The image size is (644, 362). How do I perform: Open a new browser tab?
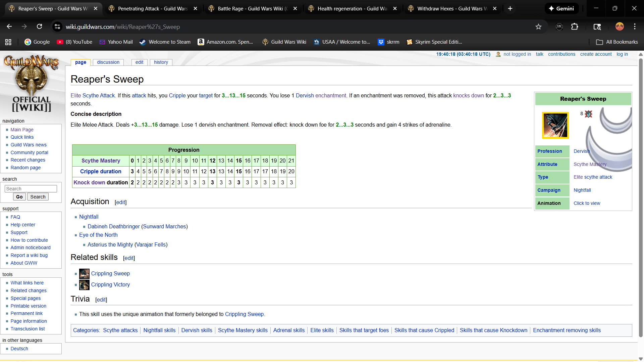510,8
